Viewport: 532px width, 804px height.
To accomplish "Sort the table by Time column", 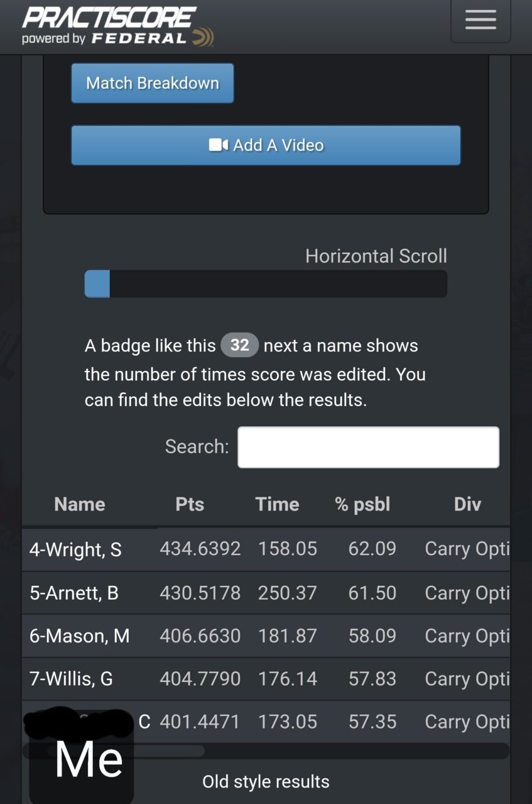I will pos(277,504).
